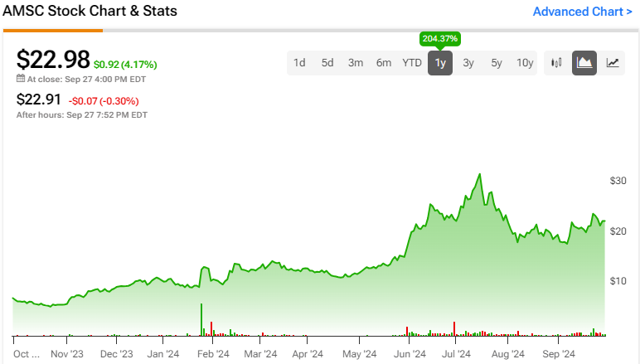Select the 5d time range

(327, 63)
